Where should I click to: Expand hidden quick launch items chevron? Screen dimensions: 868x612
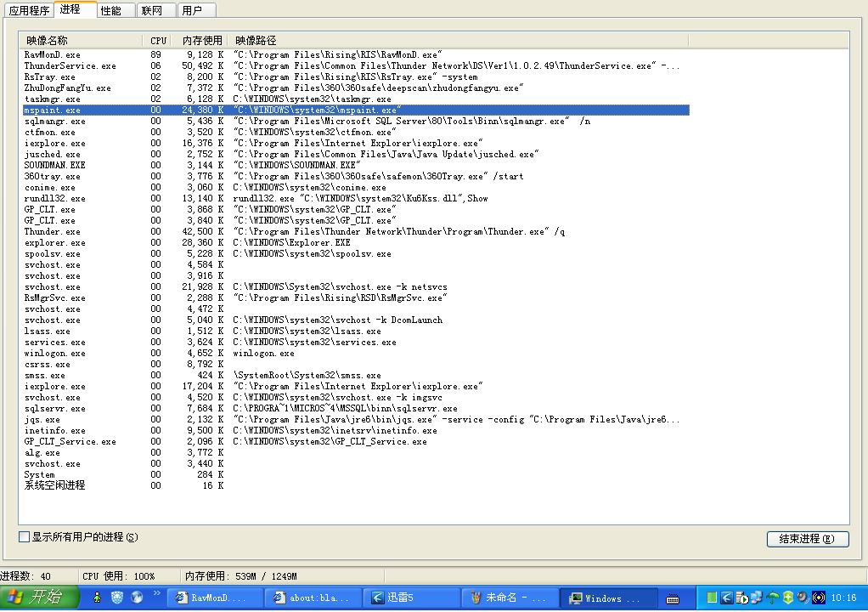(156, 593)
